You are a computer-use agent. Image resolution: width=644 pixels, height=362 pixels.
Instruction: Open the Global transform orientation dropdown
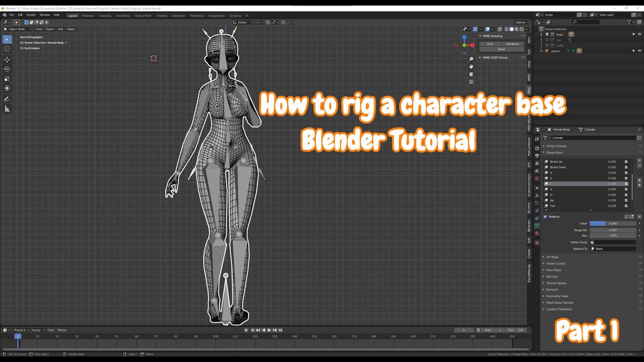[x=243, y=22]
